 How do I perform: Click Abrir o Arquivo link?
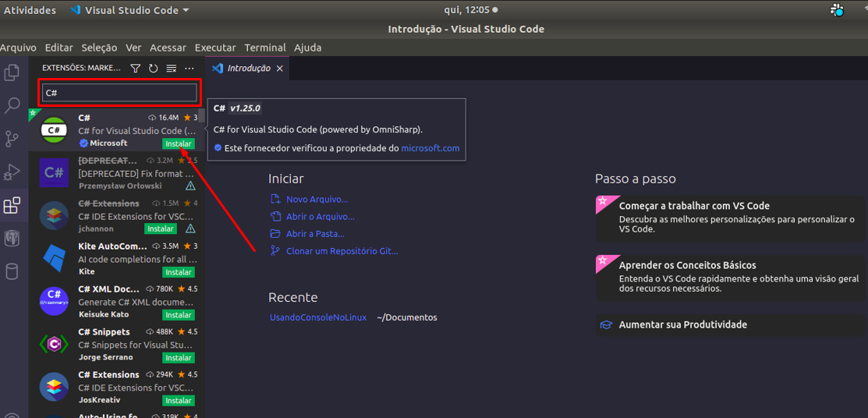tap(320, 217)
